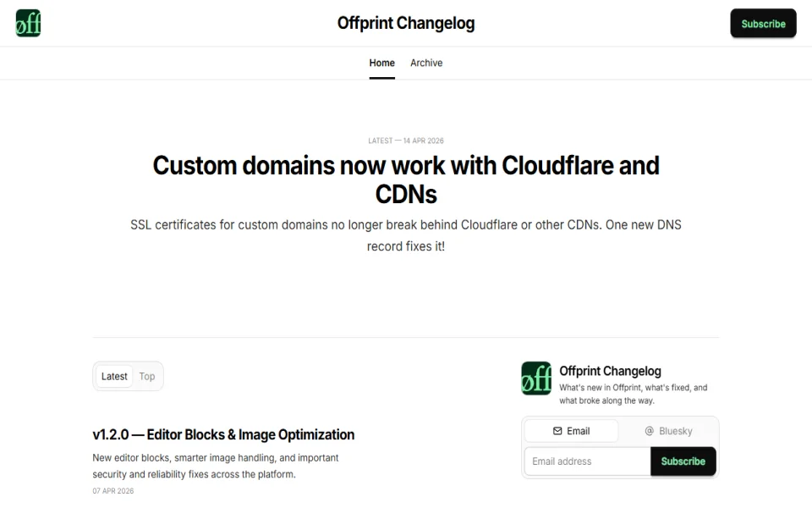
Task: Click the "What's new in Offprint" description
Action: click(633, 394)
